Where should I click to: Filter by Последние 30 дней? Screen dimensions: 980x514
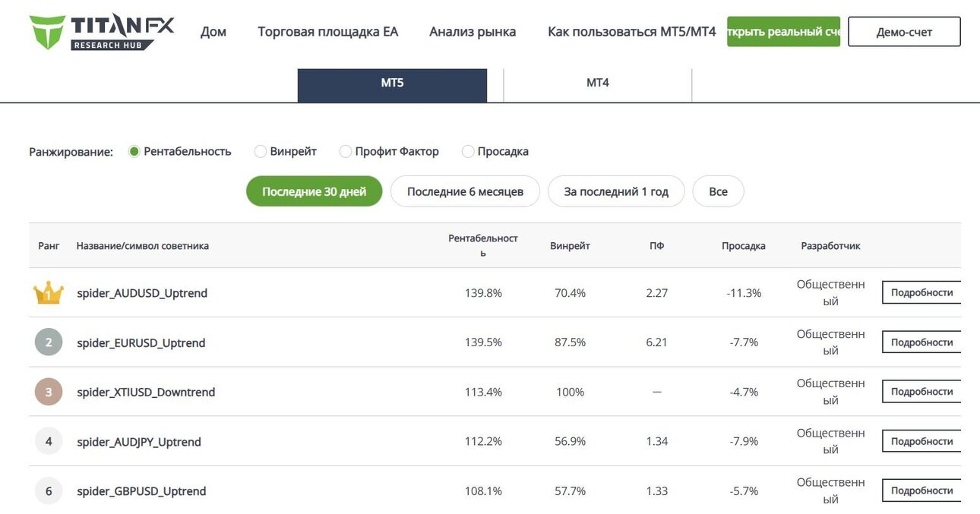[315, 191]
